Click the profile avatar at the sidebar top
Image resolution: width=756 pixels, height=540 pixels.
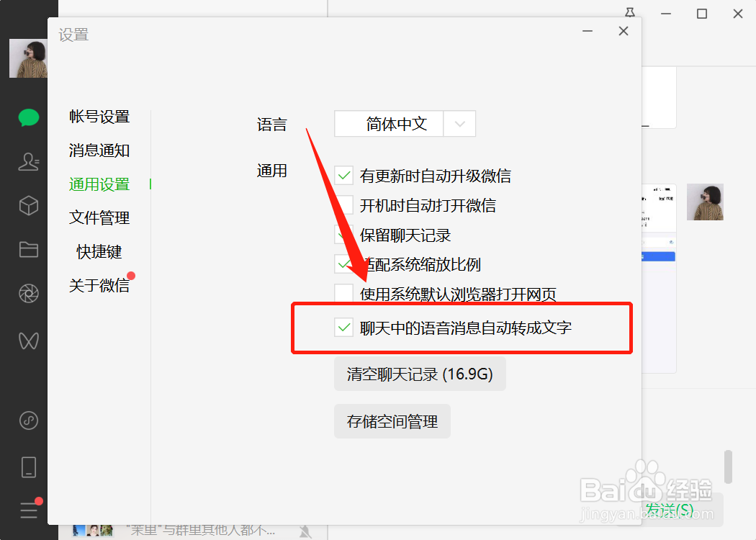pos(28,58)
